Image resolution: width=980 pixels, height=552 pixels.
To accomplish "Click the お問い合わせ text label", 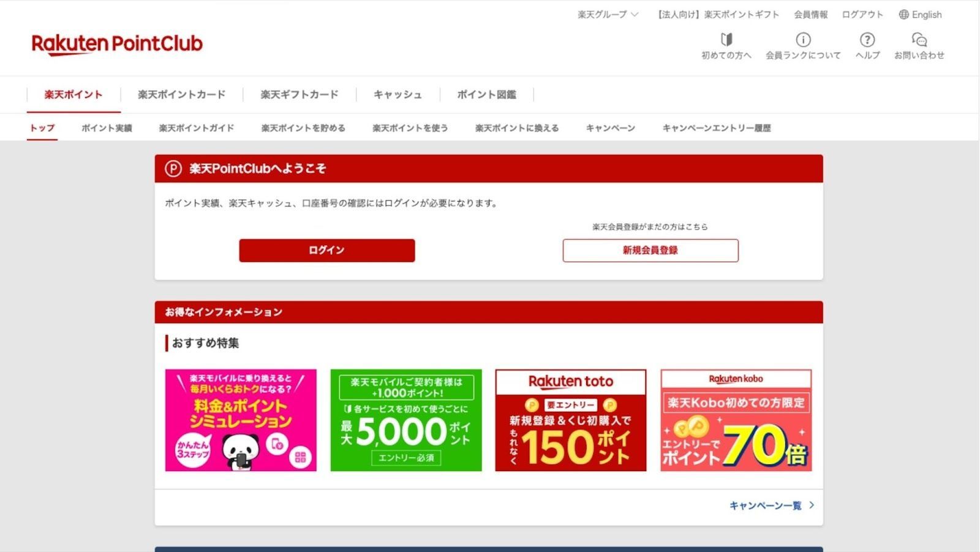I will [919, 55].
